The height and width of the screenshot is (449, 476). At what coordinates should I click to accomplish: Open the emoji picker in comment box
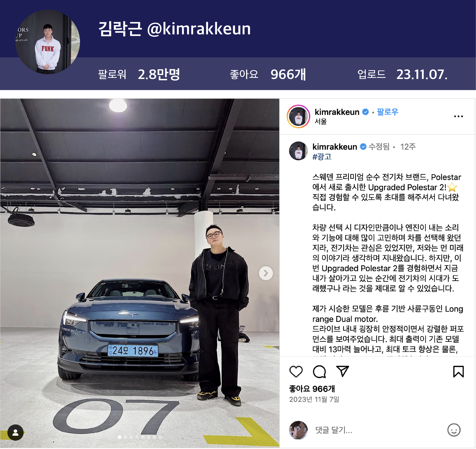coord(454,430)
